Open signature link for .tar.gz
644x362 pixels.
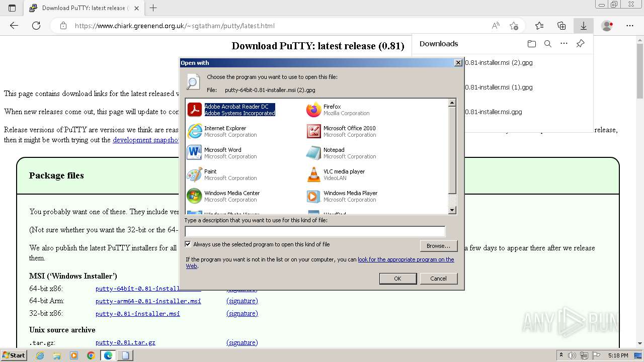pyautogui.click(x=242, y=342)
